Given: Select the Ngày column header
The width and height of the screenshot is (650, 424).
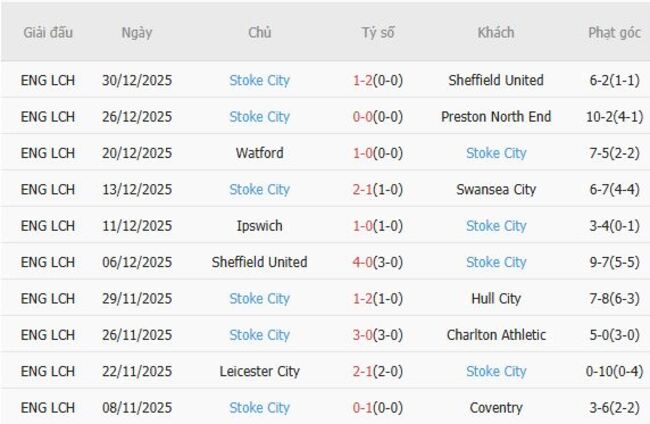Looking at the screenshot, I should 137,32.
